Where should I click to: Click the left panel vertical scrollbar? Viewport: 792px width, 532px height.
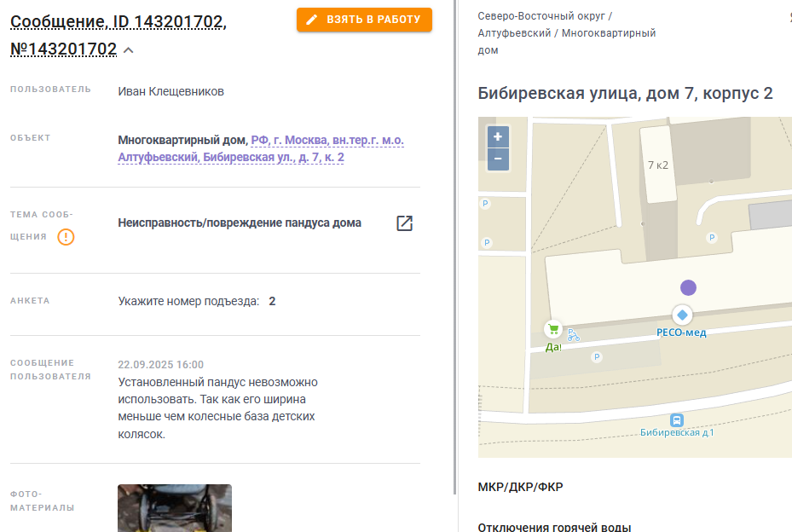point(455,247)
